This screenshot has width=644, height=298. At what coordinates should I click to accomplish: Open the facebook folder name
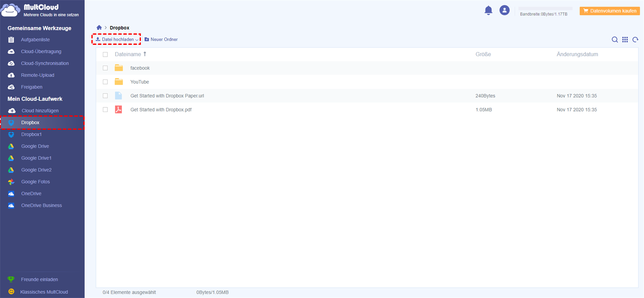coord(140,68)
